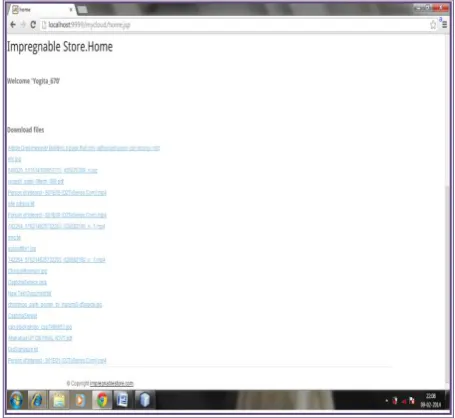Image resolution: width=455 pixels, height=418 pixels.
Task: Open a new tab next to Home
Action: click(x=82, y=10)
